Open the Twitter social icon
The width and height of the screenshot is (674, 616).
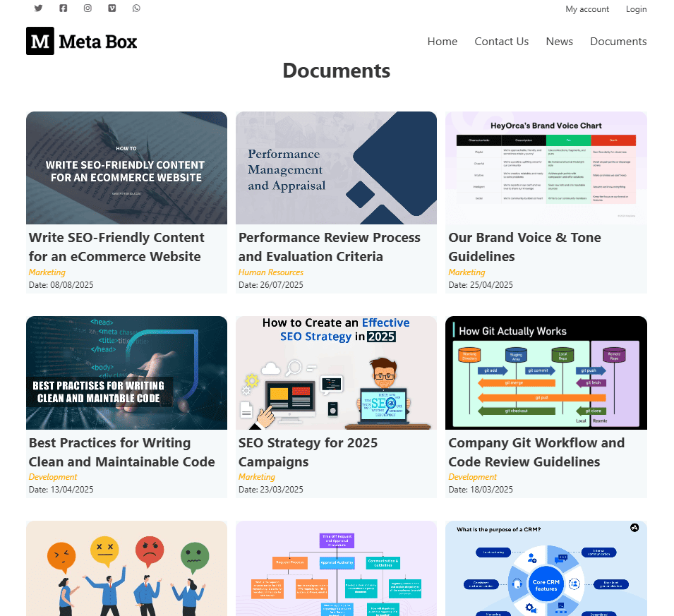[x=38, y=8]
